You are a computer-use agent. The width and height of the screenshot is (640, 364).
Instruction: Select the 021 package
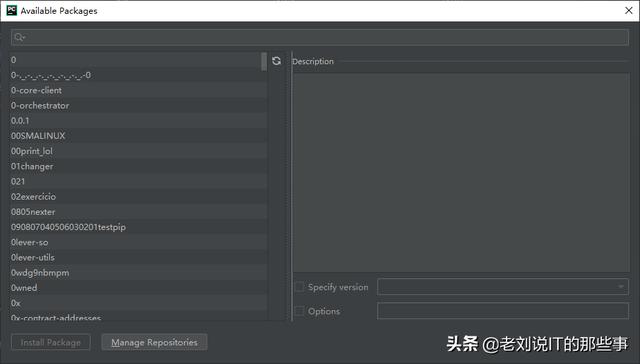(x=138, y=181)
